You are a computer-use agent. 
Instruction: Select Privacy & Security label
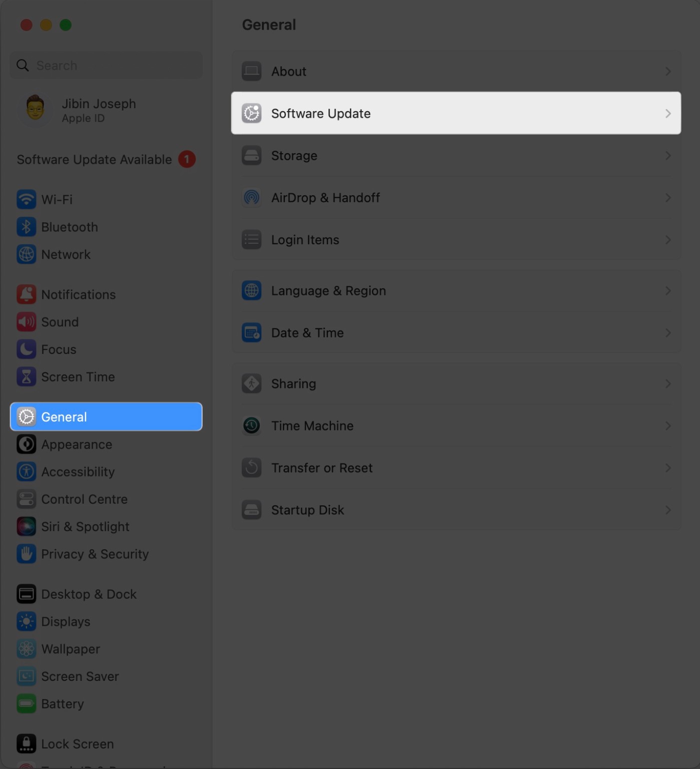95,554
